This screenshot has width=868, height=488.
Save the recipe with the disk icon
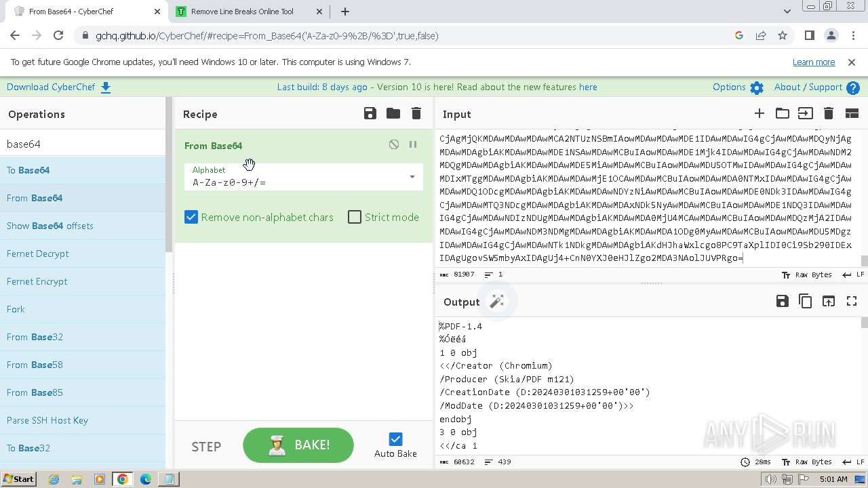370,113
